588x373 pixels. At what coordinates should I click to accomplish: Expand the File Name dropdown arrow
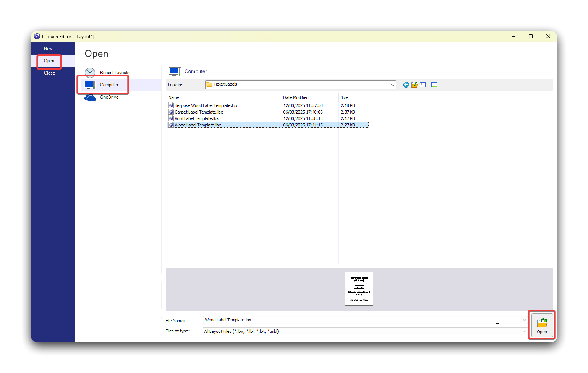(524, 320)
